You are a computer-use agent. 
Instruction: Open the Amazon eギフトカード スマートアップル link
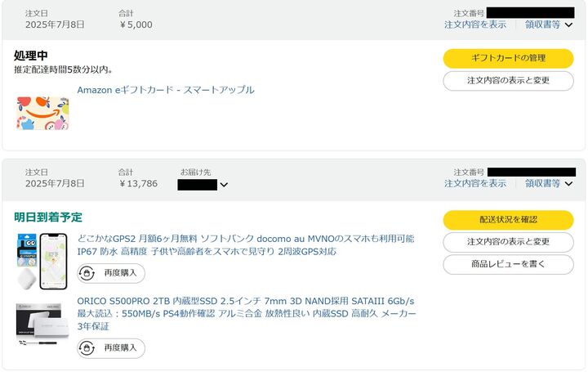coord(166,90)
